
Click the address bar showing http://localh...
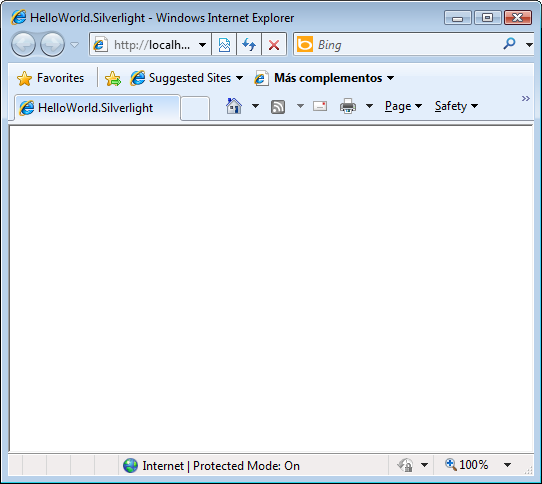tap(150, 45)
